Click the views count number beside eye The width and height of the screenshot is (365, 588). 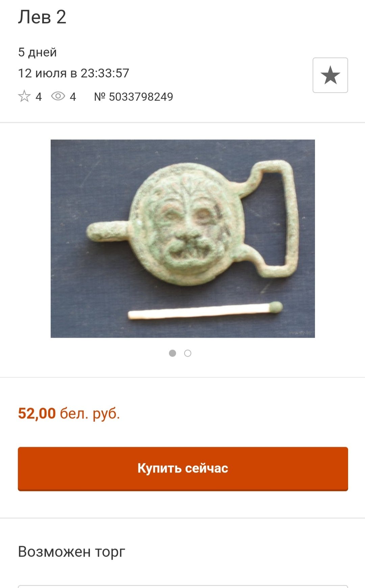click(73, 97)
